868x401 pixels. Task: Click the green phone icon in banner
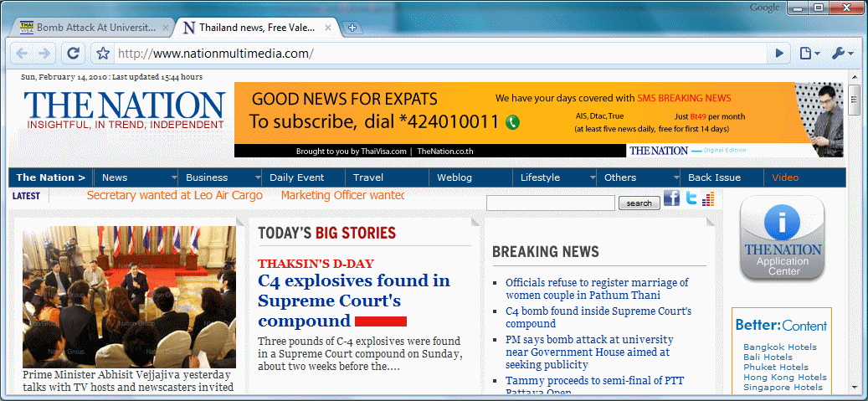tap(512, 122)
